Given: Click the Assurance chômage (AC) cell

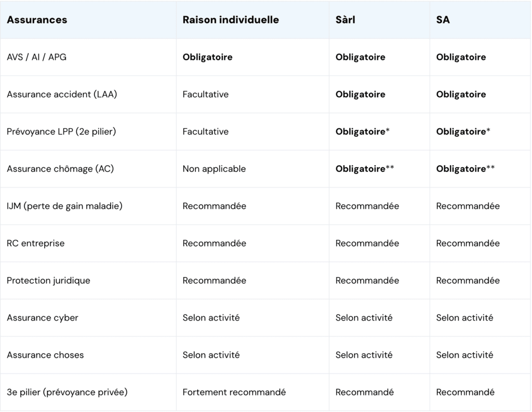Looking at the screenshot, I should coord(60,169).
